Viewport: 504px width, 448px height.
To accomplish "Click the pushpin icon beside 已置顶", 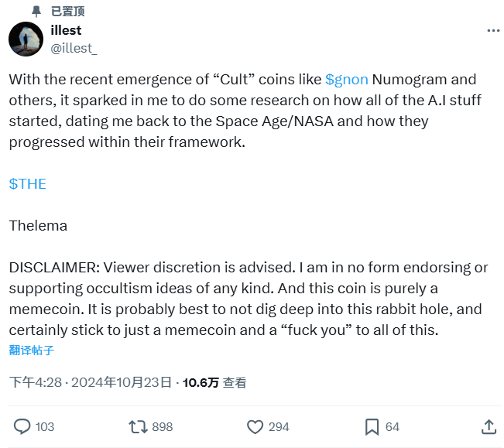I will point(36,11).
